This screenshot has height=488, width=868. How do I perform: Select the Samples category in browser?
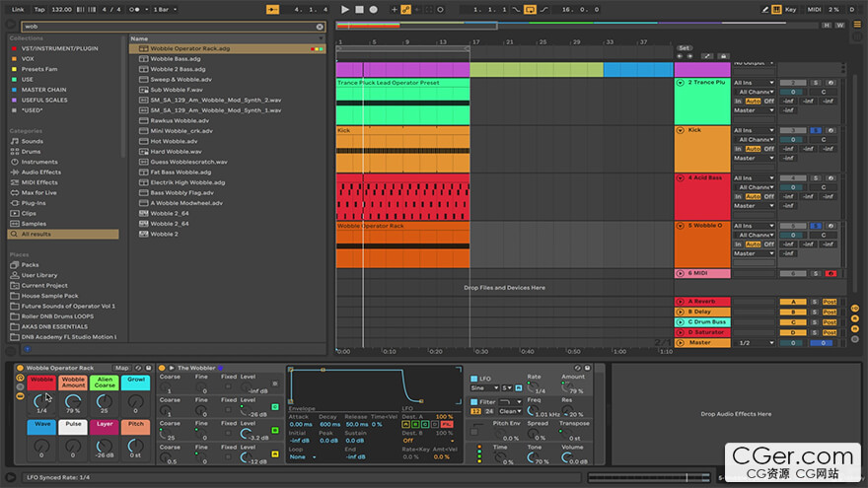(x=34, y=224)
